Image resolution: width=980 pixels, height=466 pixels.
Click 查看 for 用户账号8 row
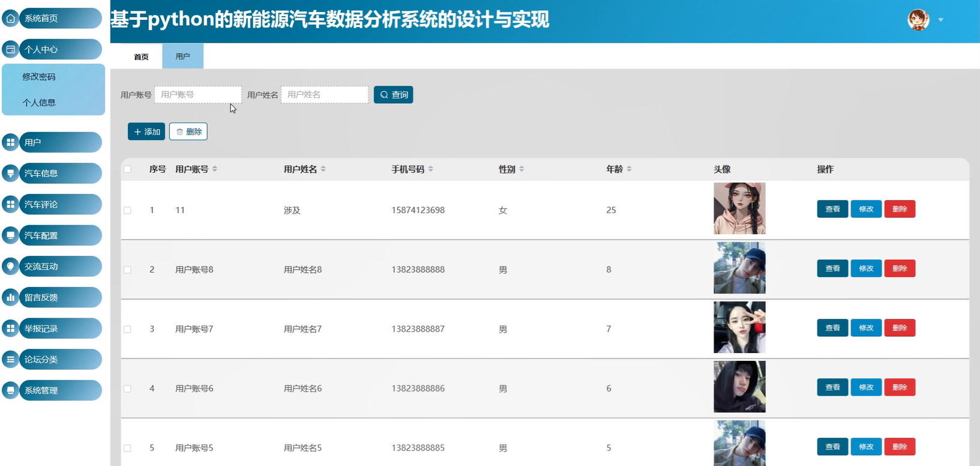[x=832, y=268]
